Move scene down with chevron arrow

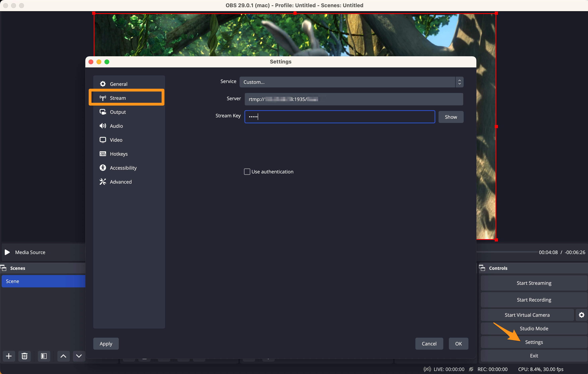click(79, 356)
